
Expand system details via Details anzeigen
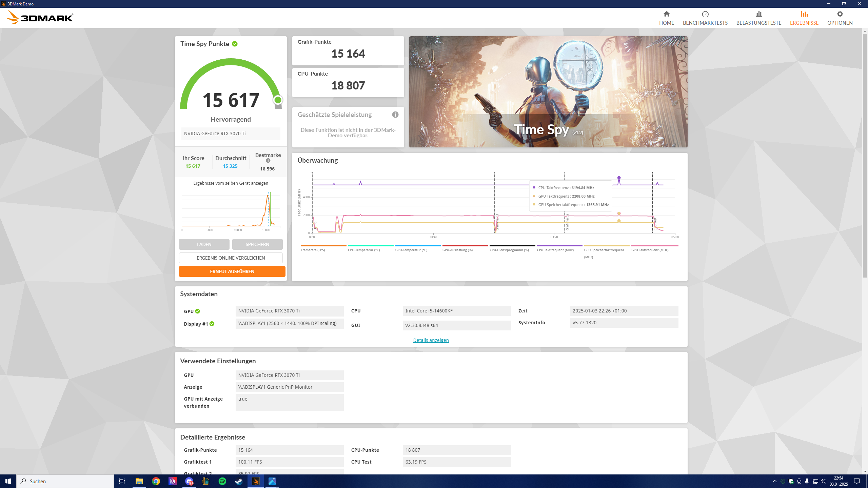coord(431,340)
